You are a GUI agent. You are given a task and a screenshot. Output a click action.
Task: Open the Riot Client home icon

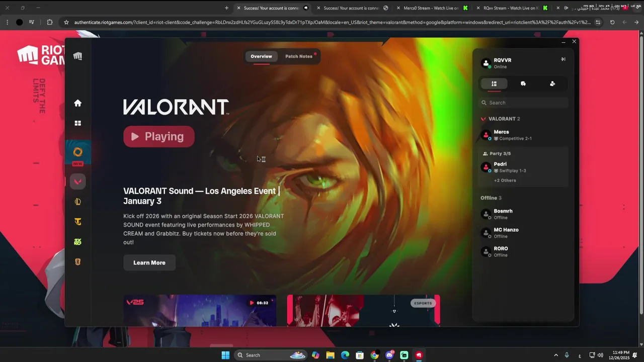tap(77, 103)
